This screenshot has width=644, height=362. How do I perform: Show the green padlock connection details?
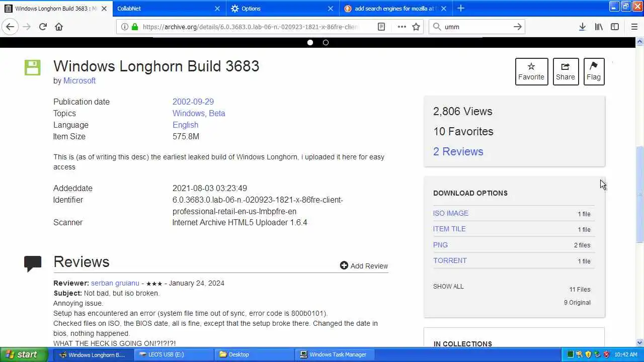pyautogui.click(x=135, y=27)
